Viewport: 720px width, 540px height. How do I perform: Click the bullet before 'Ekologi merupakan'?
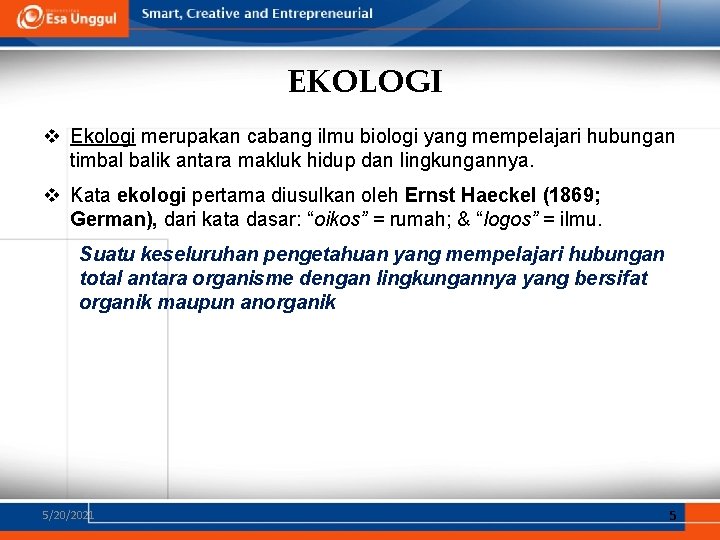point(52,136)
